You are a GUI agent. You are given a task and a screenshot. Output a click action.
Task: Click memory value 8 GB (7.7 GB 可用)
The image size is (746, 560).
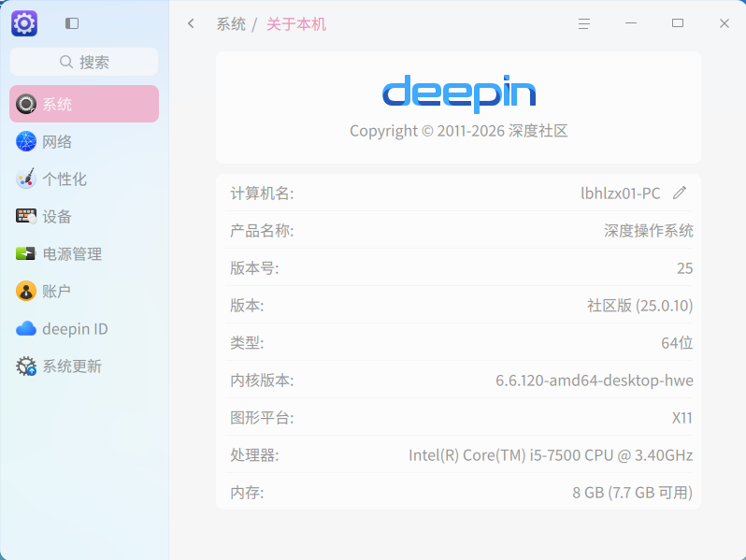(632, 493)
